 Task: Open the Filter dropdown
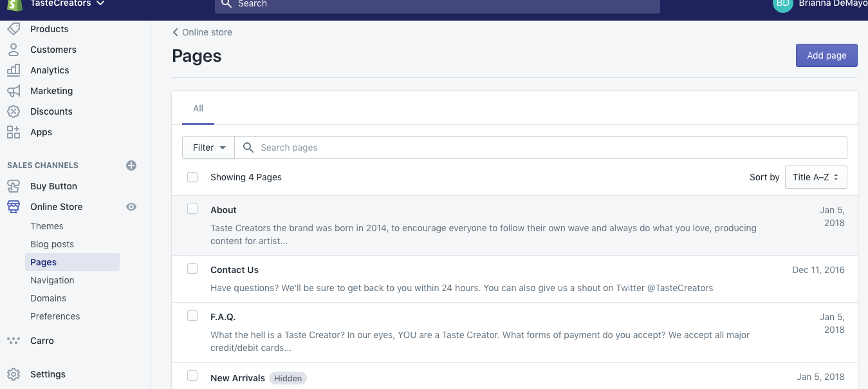click(208, 147)
